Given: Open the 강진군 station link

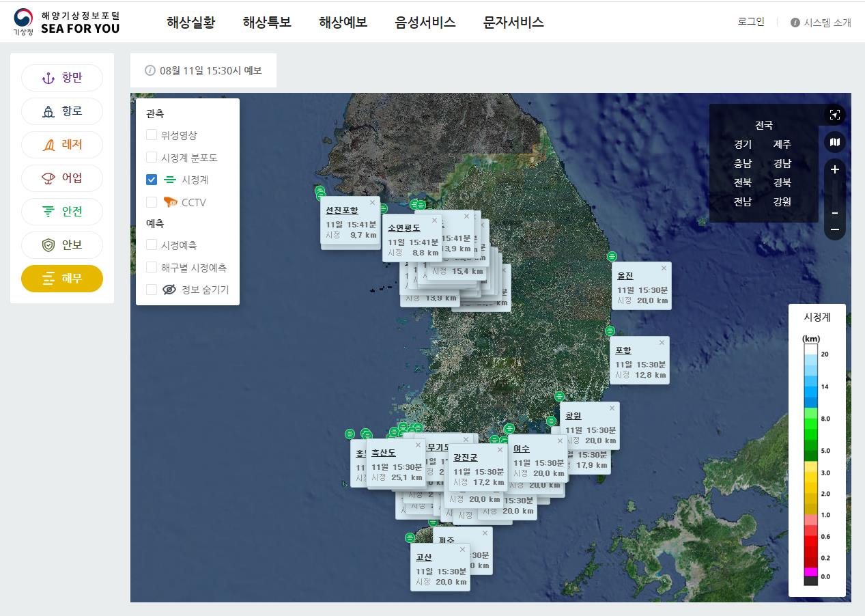Looking at the screenshot, I should point(466,458).
